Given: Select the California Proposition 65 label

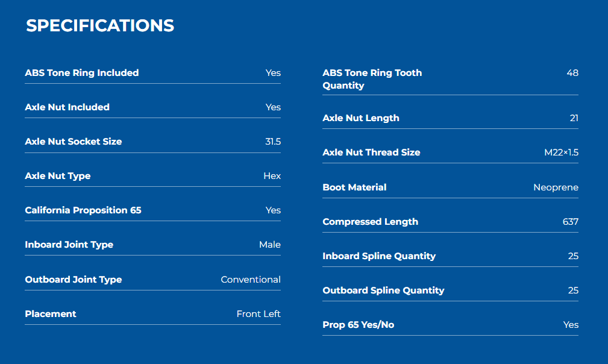Looking at the screenshot, I should tap(83, 210).
